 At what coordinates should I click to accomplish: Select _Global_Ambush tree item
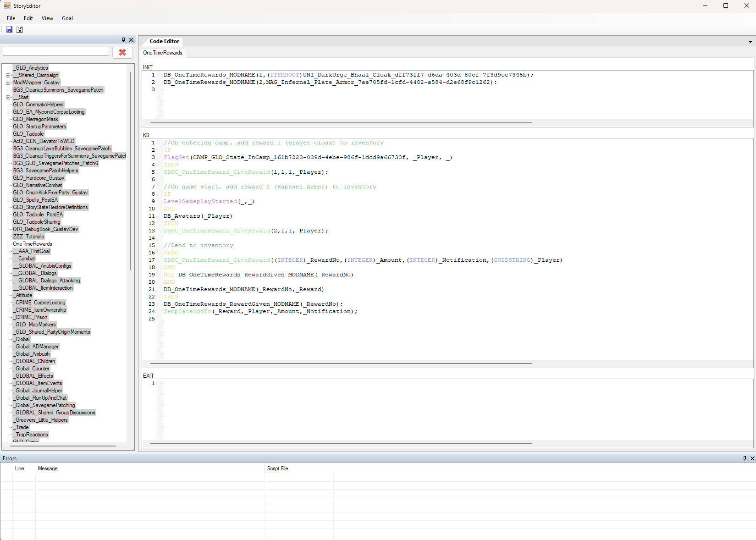32,354
